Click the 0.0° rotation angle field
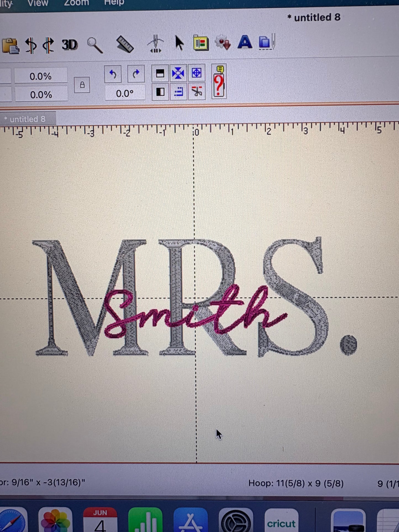The image size is (399, 532). (x=125, y=93)
